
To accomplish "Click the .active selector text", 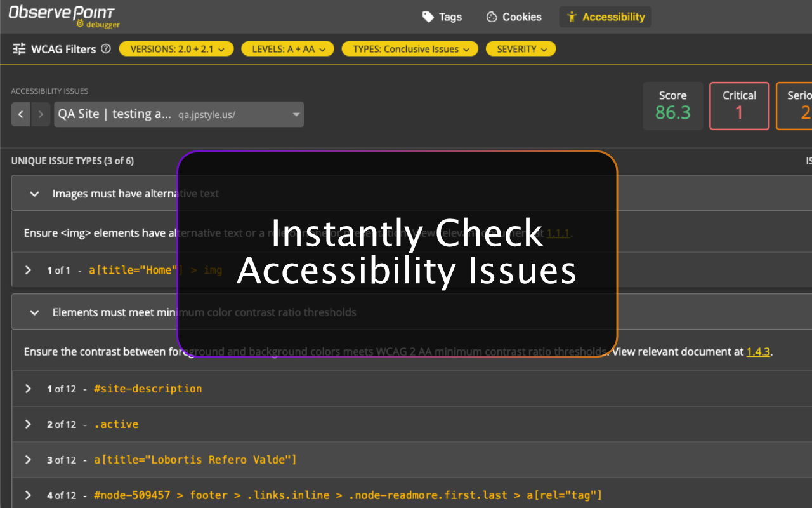I will point(116,424).
